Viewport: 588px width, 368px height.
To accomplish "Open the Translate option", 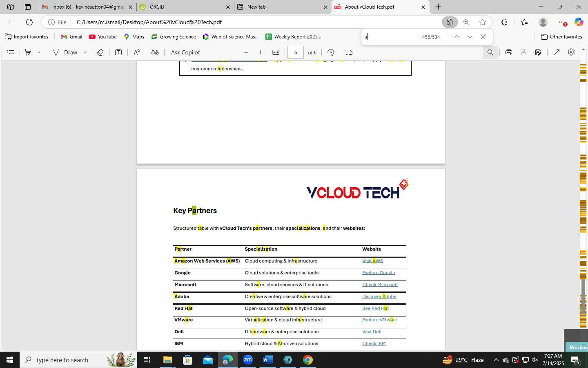I will coord(155,52).
